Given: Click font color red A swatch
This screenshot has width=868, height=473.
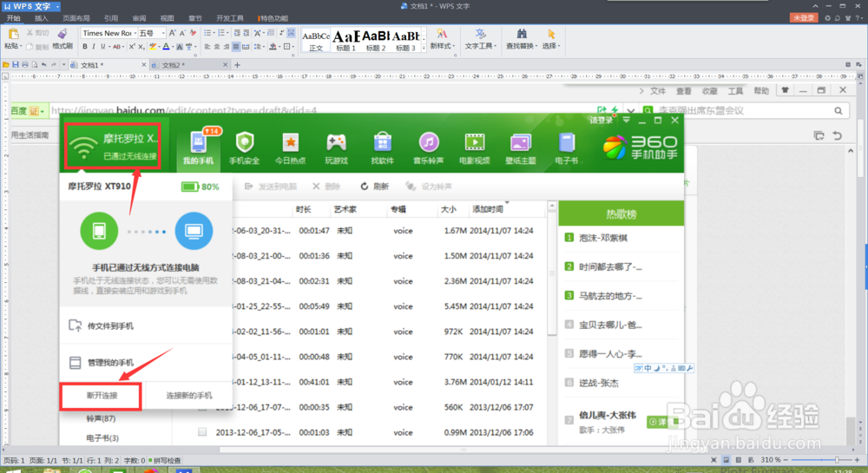Looking at the screenshot, I should [166, 47].
